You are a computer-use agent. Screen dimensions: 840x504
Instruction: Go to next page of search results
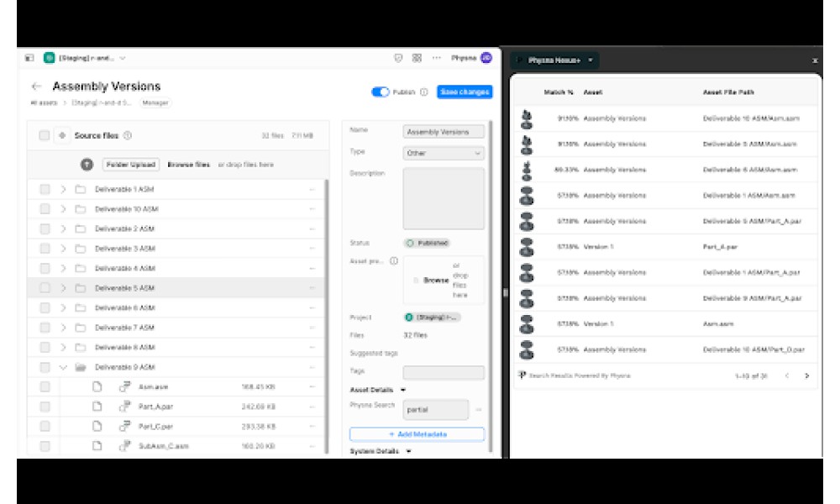click(806, 376)
